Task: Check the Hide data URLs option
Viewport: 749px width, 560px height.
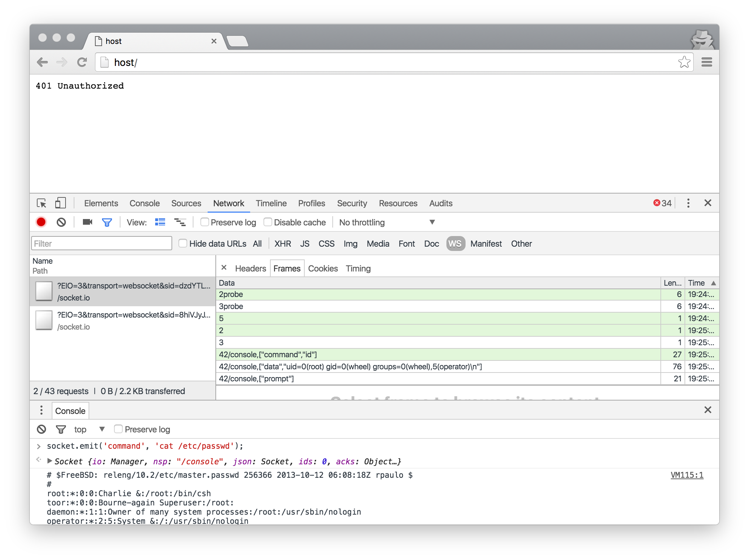Action: click(183, 243)
